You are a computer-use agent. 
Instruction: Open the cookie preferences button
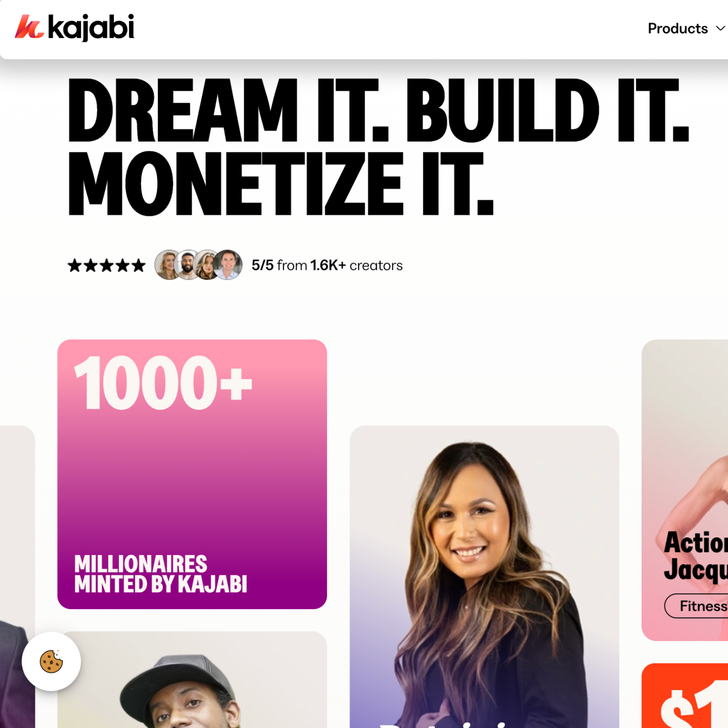[51, 661]
